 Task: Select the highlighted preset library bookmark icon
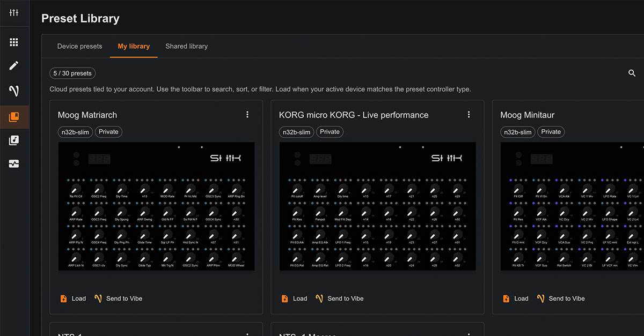pos(14,116)
